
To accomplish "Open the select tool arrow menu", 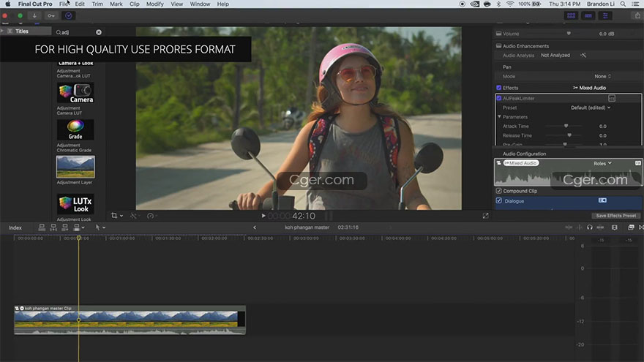I will 100,227.
